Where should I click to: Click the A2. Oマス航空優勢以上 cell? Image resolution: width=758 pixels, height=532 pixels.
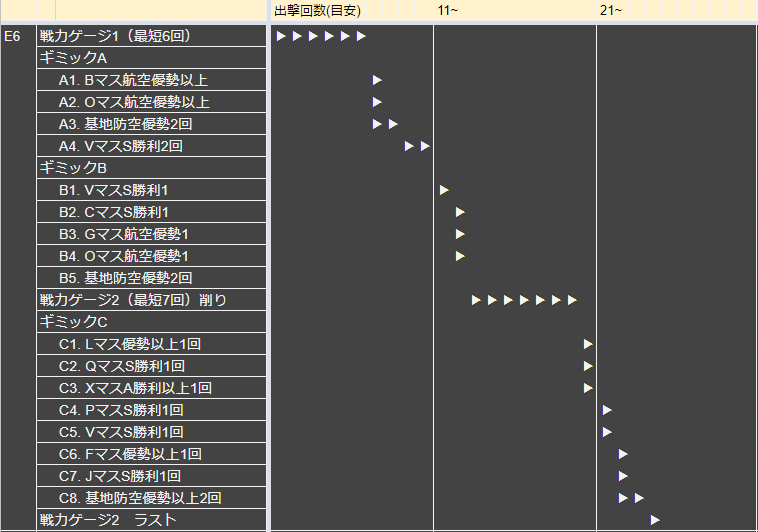coord(151,102)
